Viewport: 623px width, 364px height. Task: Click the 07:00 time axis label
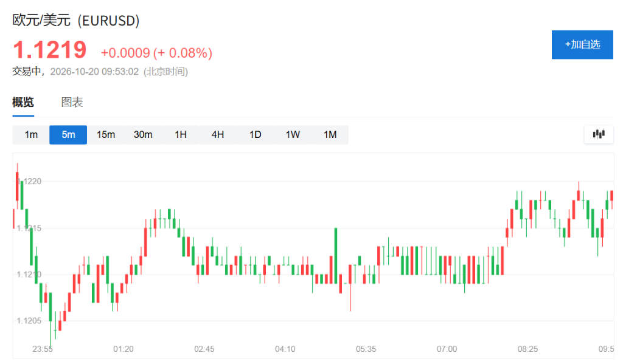[x=447, y=349]
